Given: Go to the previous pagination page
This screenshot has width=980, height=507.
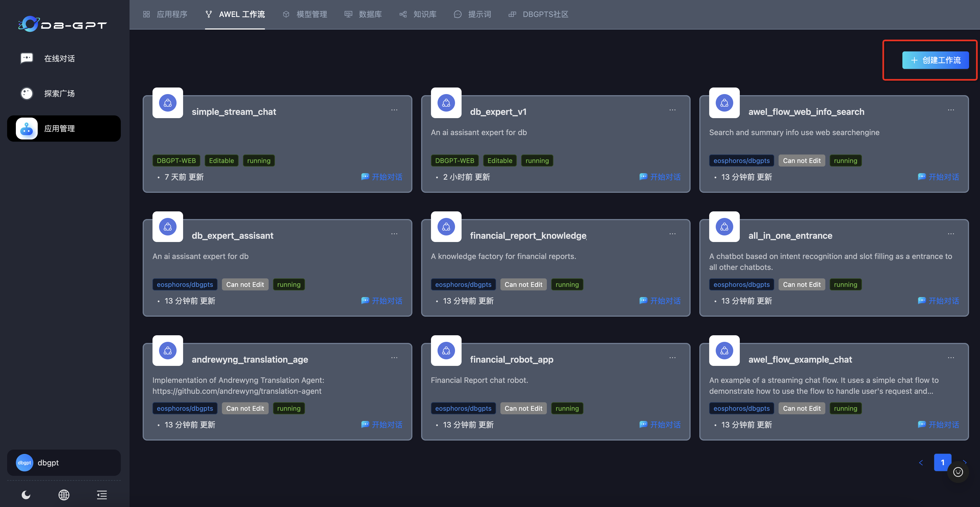Looking at the screenshot, I should (x=921, y=462).
